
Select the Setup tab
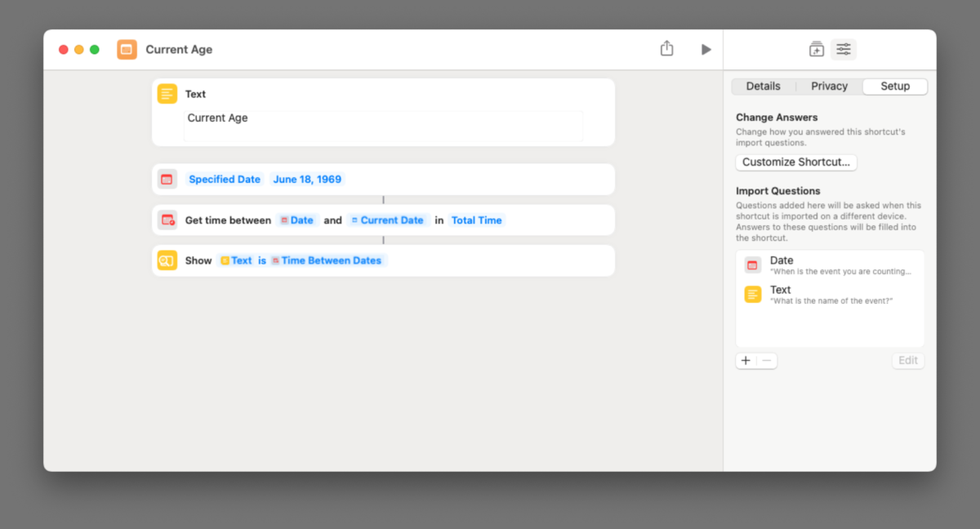point(895,87)
